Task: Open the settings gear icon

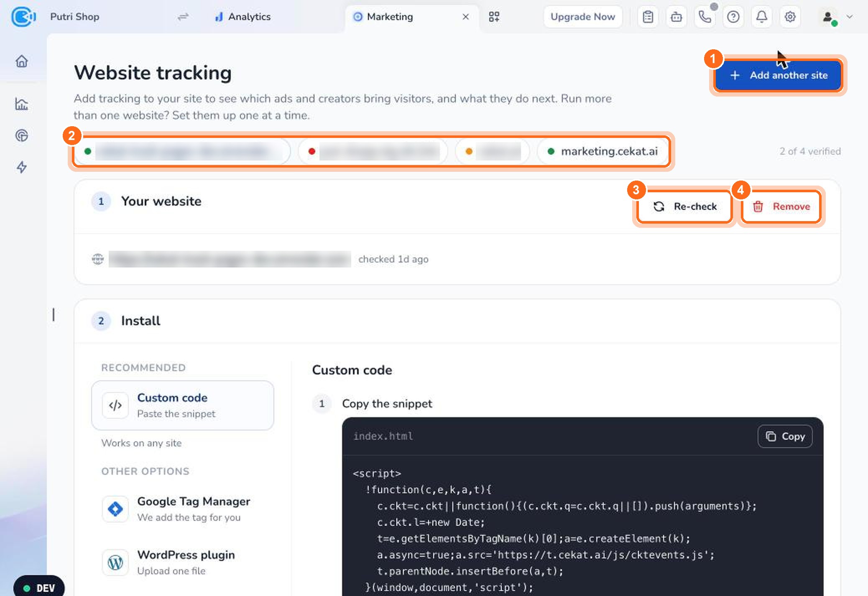Action: 790,17
